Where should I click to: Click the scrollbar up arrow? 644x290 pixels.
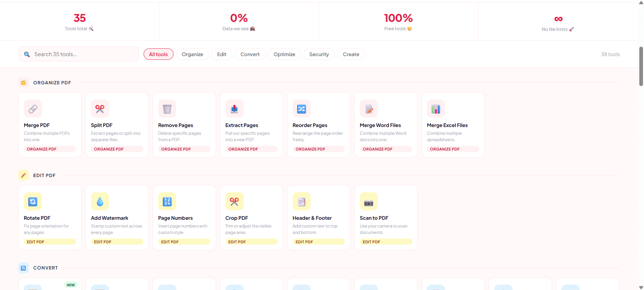[x=641, y=2]
